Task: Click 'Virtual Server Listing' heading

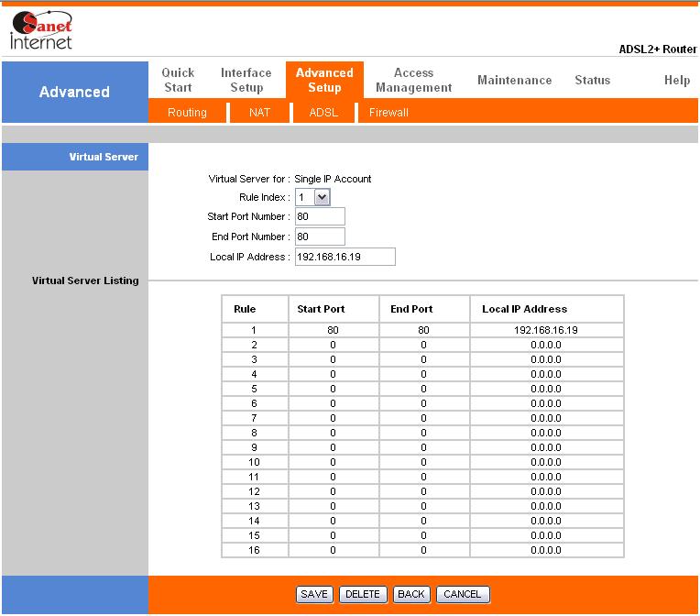Action: click(85, 280)
